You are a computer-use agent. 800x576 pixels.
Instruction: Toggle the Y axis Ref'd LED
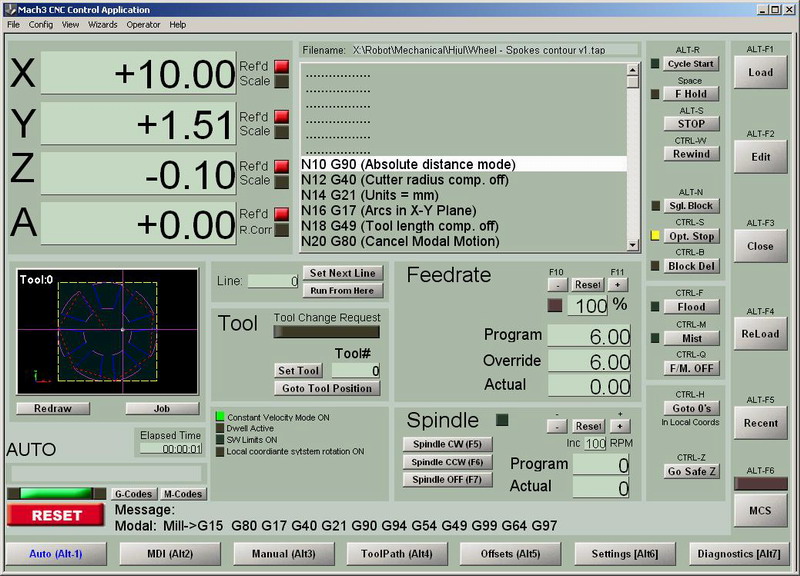coord(282,117)
